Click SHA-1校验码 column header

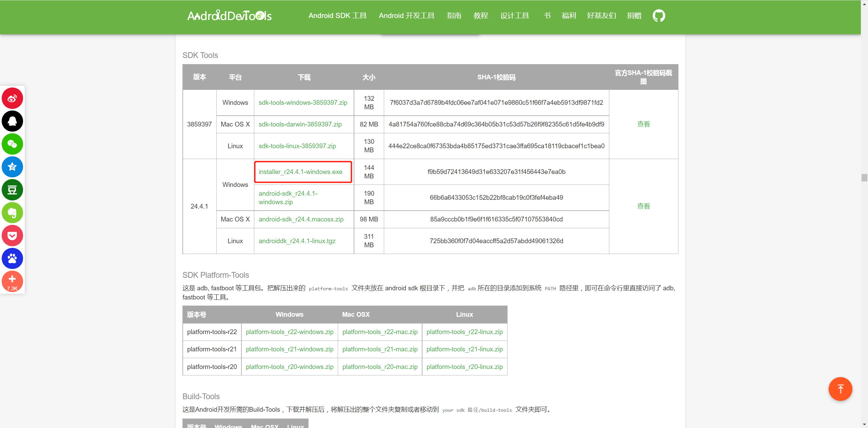496,77
